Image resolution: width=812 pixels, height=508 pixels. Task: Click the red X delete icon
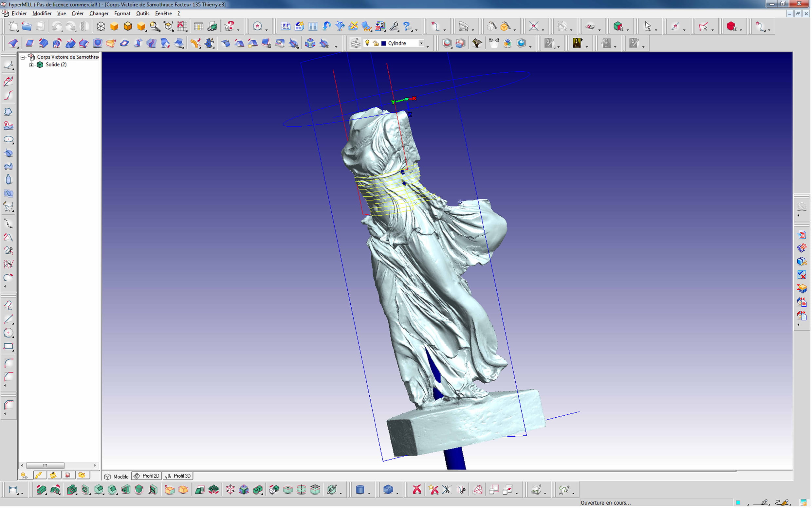point(417,490)
